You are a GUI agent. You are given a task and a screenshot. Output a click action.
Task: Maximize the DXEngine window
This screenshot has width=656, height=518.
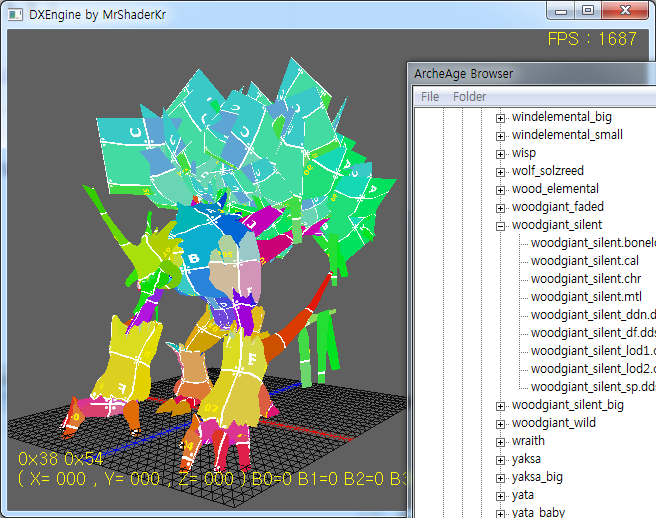588,11
